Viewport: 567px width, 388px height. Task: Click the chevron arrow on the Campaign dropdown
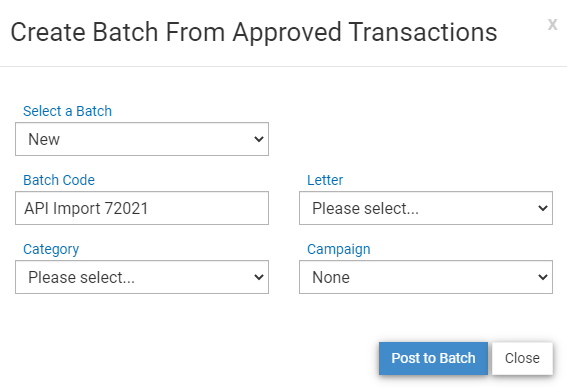pos(542,277)
